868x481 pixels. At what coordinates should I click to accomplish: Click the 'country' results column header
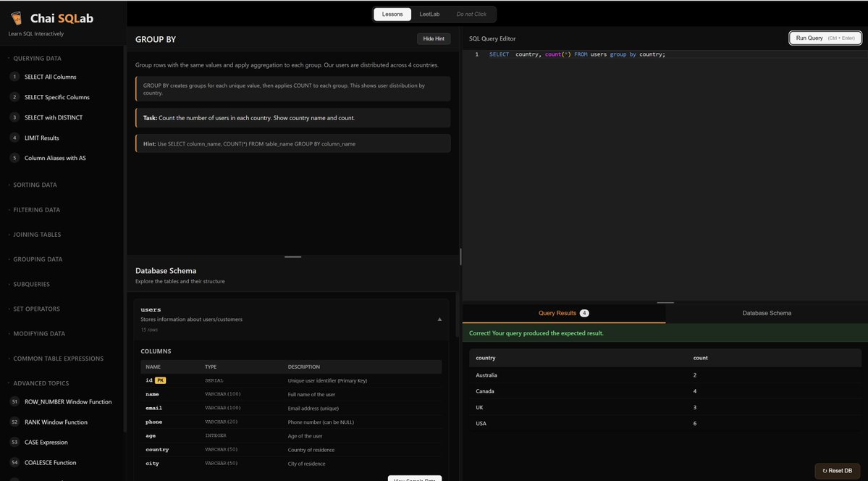[x=486, y=358]
